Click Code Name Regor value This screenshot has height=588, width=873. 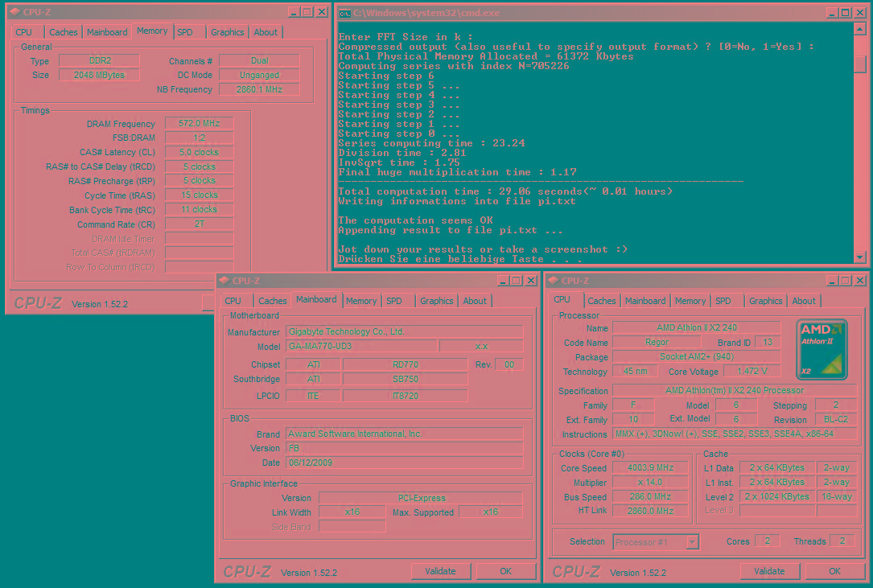[x=657, y=343]
